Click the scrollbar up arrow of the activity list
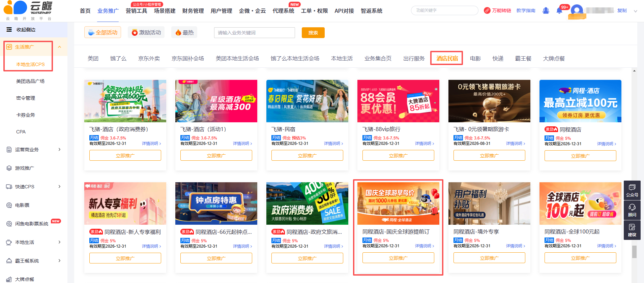Viewport: 644px width, 283px height. pos(634,71)
